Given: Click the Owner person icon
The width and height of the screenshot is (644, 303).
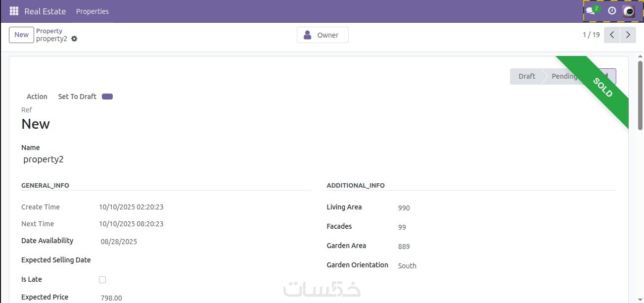Looking at the screenshot, I should pos(307,35).
